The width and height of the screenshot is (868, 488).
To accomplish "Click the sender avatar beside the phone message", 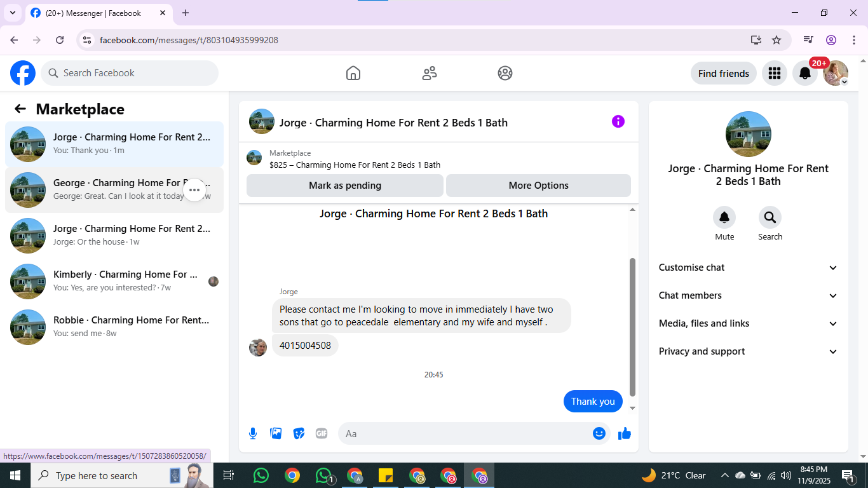I will (x=258, y=348).
